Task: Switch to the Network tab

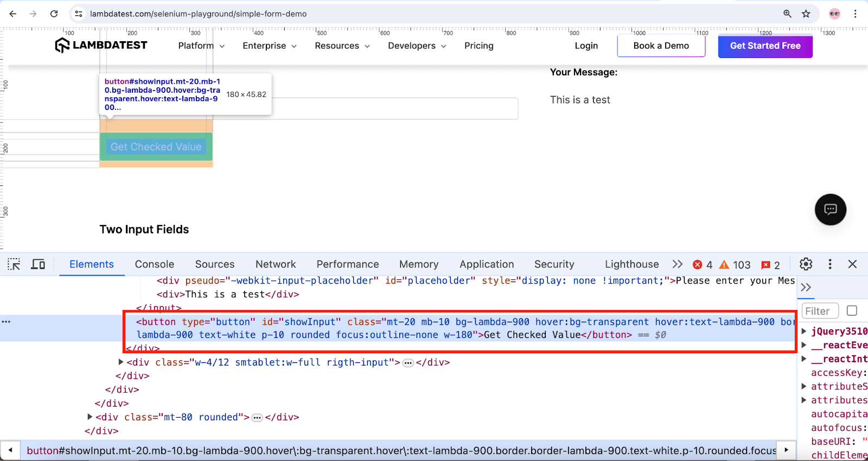Action: pyautogui.click(x=276, y=264)
